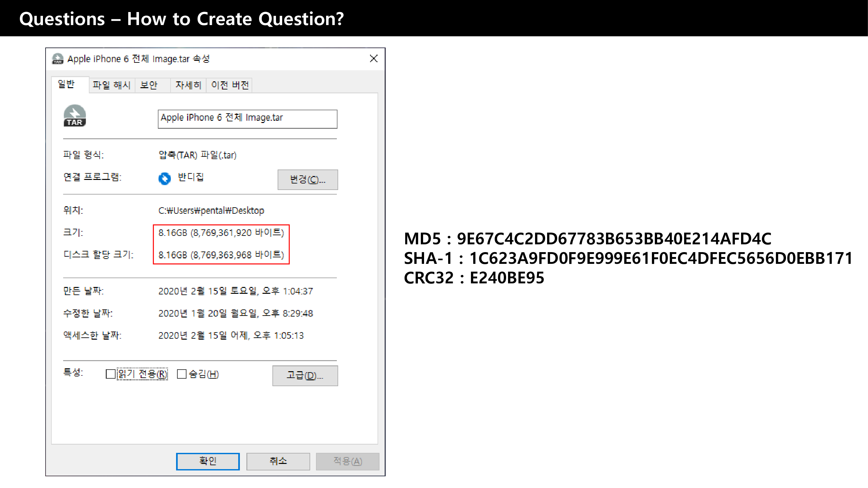The height and width of the screenshot is (488, 868).
Task: Enable the 숨김(H) checkbox
Action: coord(182,374)
